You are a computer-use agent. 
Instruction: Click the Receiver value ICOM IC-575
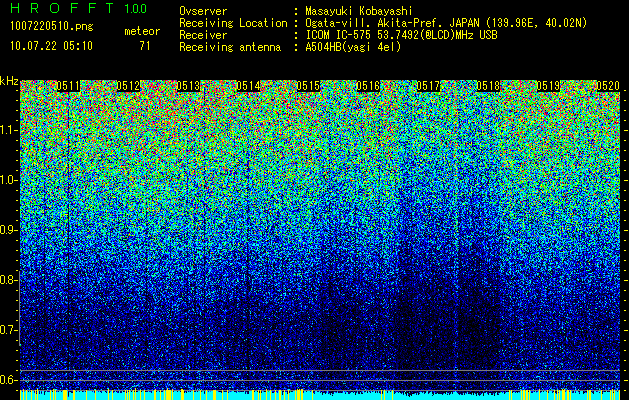pos(338,35)
